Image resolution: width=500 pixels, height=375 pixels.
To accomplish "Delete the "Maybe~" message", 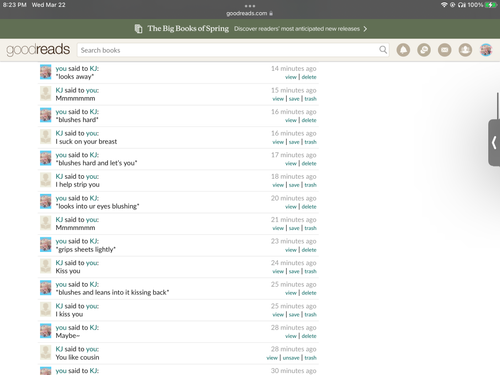I will (309, 336).
